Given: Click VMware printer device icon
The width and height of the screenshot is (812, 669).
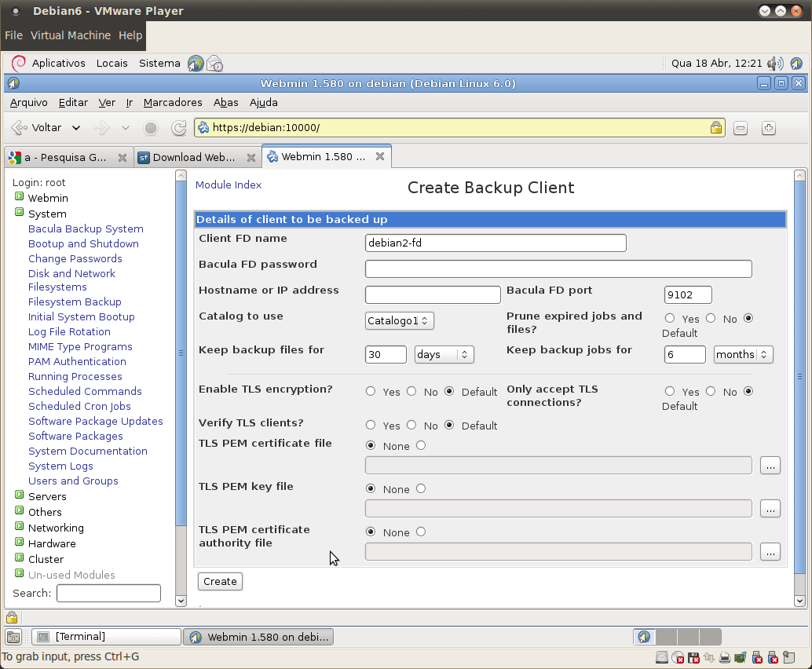Looking at the screenshot, I should (x=725, y=657).
